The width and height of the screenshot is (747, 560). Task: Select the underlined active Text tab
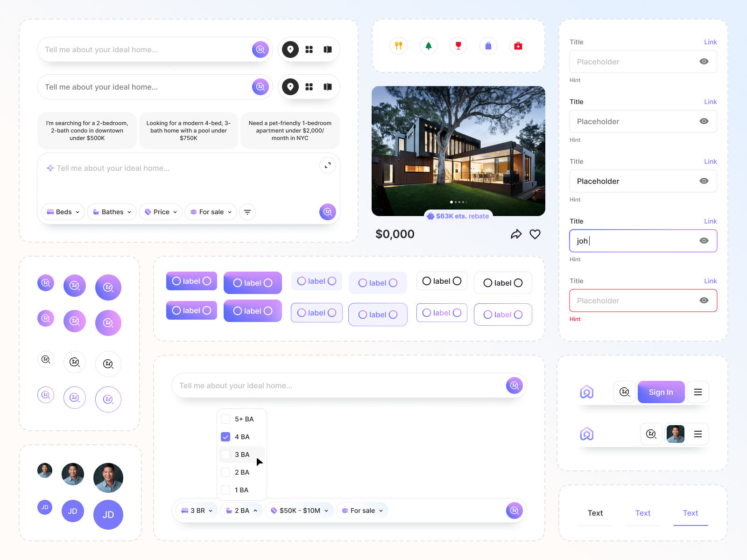(x=691, y=513)
